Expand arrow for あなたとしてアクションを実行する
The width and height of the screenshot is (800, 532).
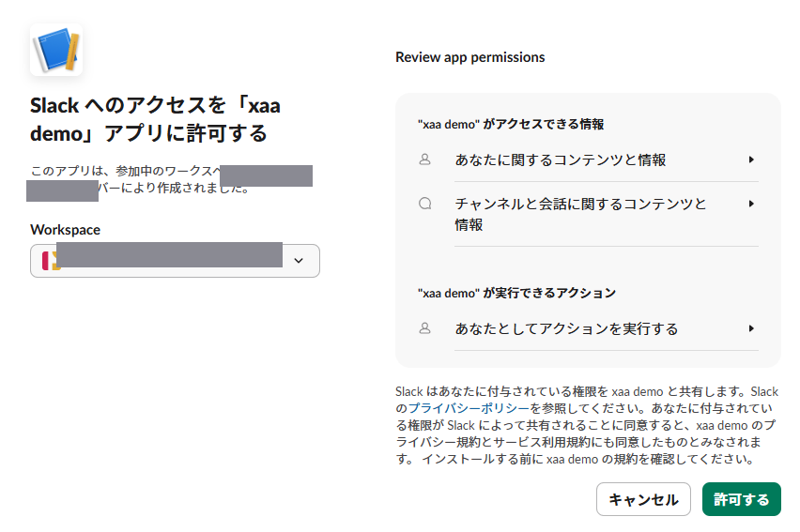pyautogui.click(x=751, y=328)
